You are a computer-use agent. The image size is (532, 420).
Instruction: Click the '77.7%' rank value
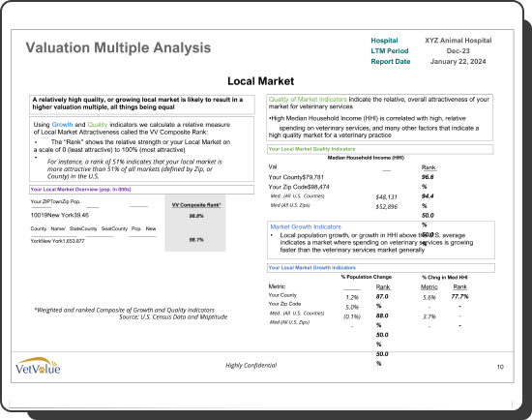pos(459,297)
